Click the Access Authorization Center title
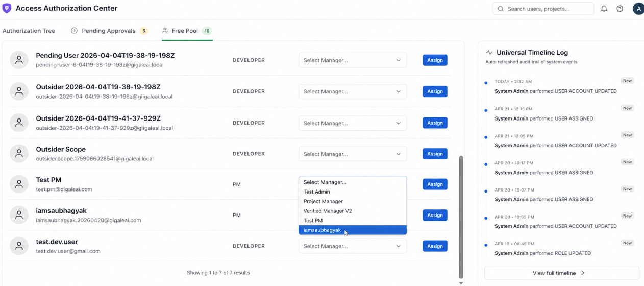Viewport: 644px width, 286px height. click(x=66, y=8)
